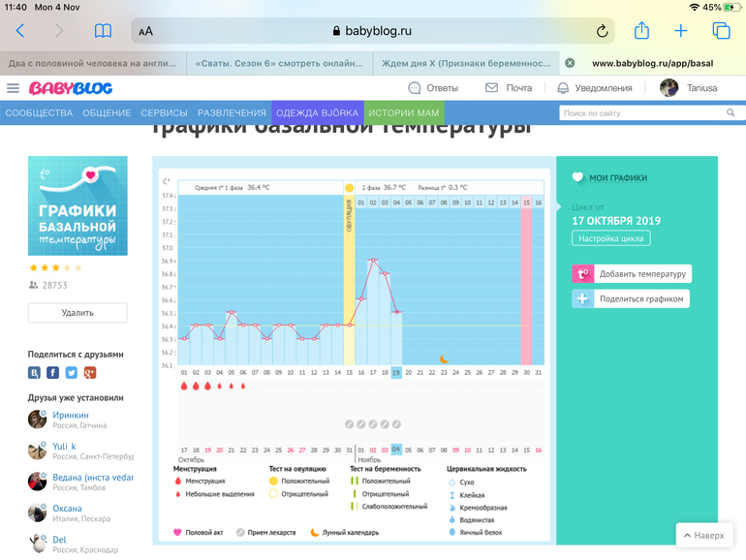This screenshot has width=746, height=560.
Task: Share via Twitter icon
Action: (72, 372)
